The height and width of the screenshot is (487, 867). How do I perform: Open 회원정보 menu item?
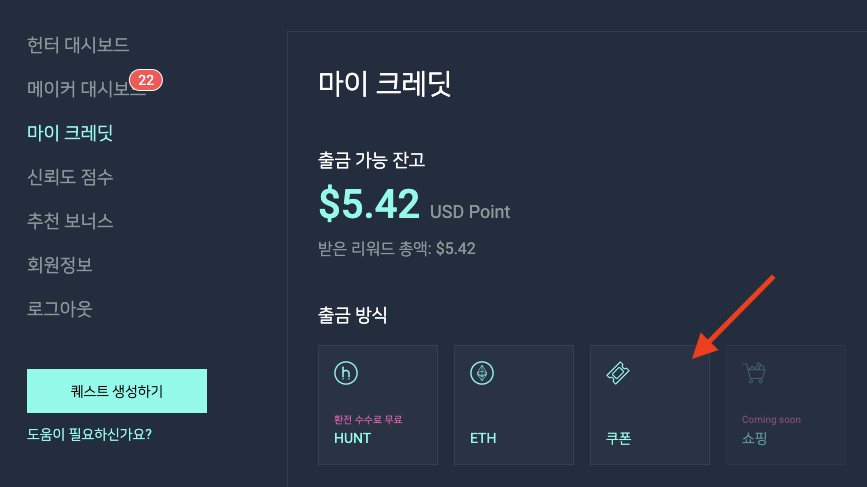pos(60,265)
